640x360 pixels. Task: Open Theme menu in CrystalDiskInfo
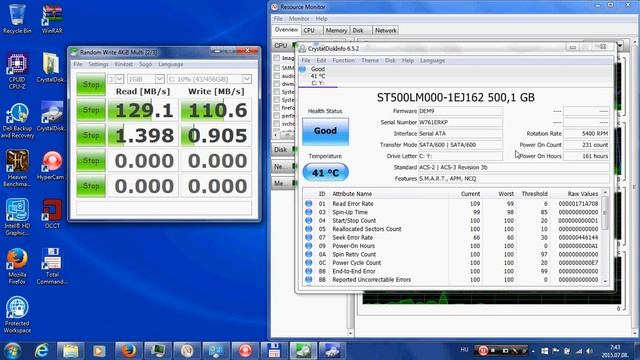pyautogui.click(x=370, y=60)
